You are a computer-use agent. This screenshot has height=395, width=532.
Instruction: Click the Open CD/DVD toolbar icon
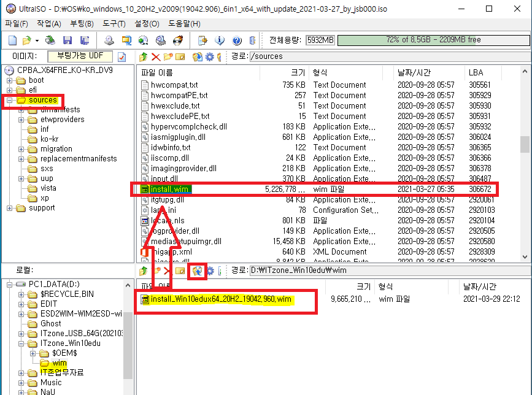pyautogui.click(x=50, y=40)
